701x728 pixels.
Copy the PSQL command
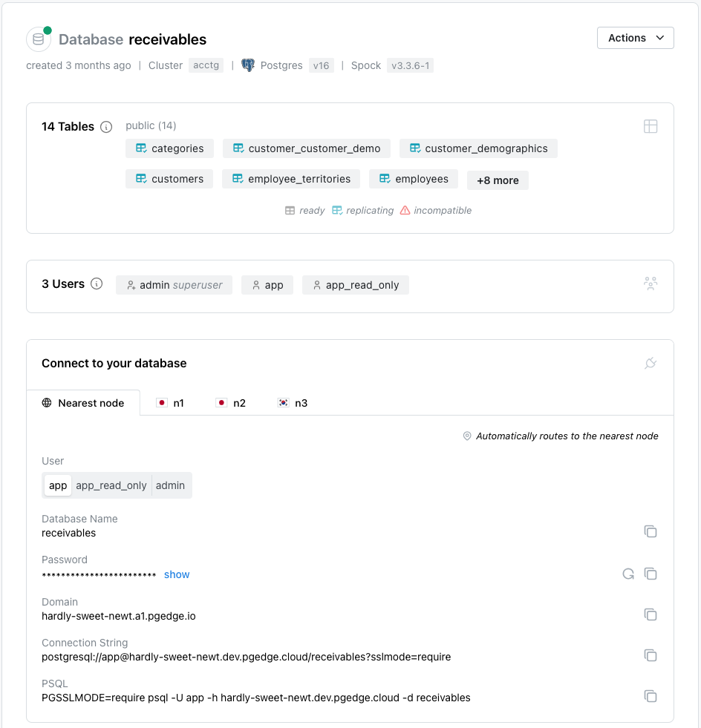[x=651, y=696]
